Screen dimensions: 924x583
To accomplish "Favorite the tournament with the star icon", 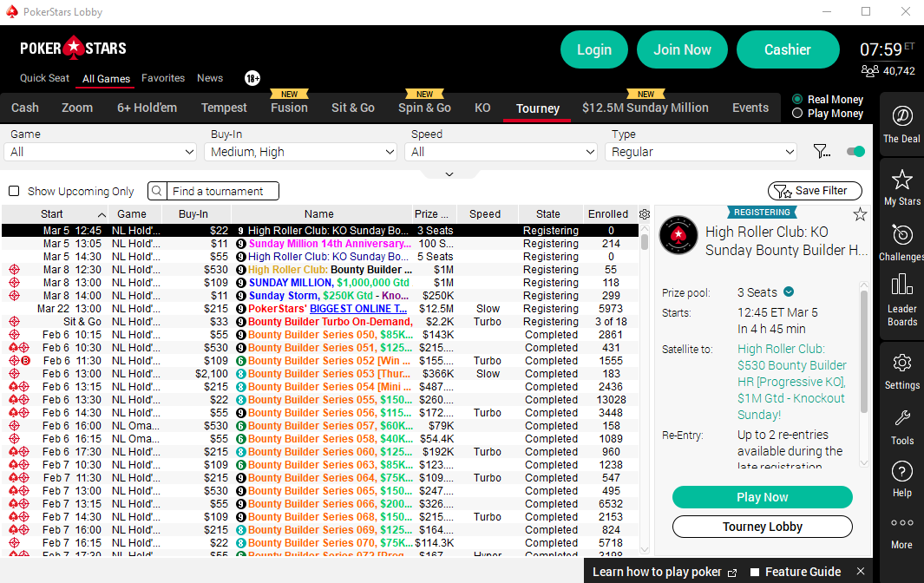I will (x=860, y=214).
